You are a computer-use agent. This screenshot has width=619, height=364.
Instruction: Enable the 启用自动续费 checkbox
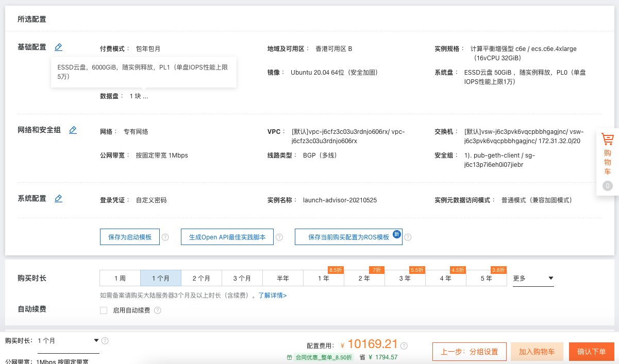click(x=104, y=310)
